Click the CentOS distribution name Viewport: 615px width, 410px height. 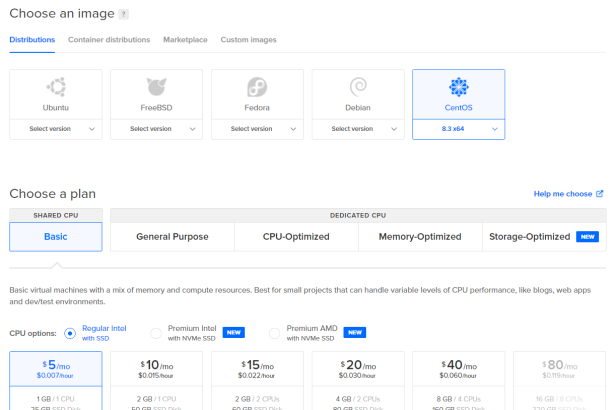click(459, 108)
